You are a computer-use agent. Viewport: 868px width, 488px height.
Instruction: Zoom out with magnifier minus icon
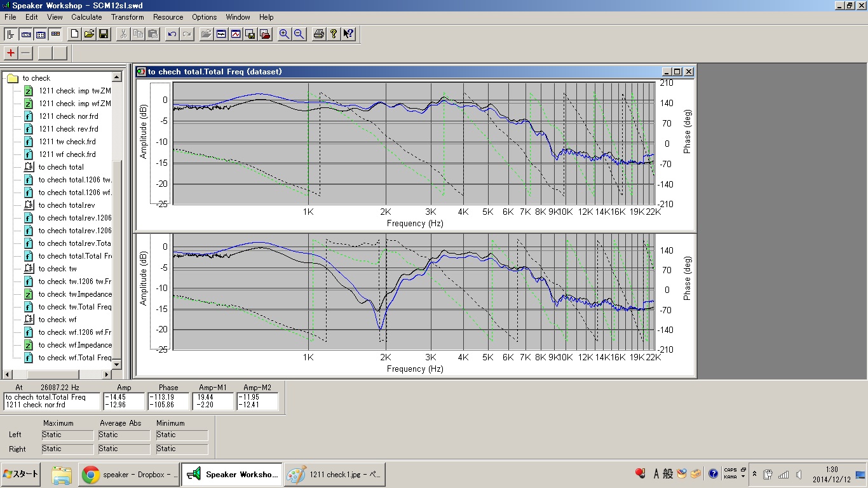(299, 34)
